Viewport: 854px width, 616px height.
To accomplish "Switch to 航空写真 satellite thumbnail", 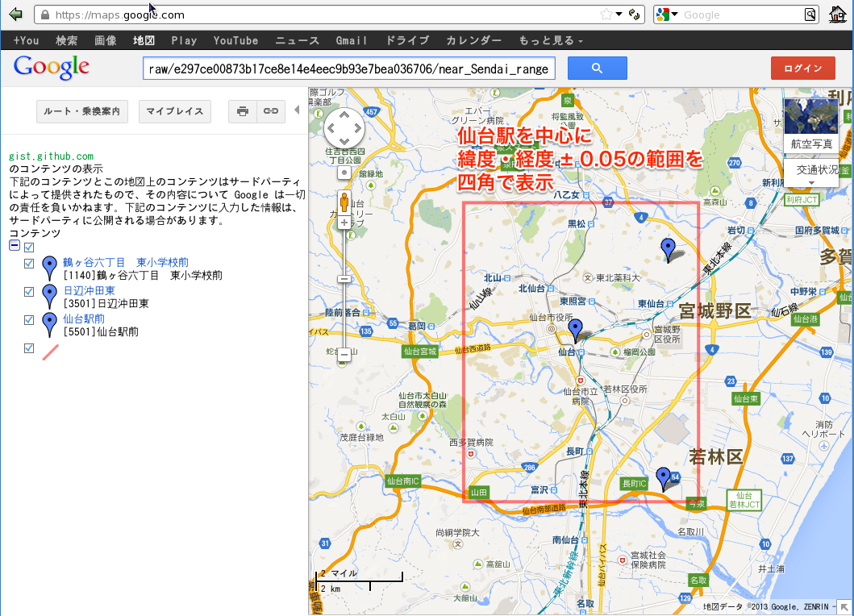I will (x=811, y=125).
